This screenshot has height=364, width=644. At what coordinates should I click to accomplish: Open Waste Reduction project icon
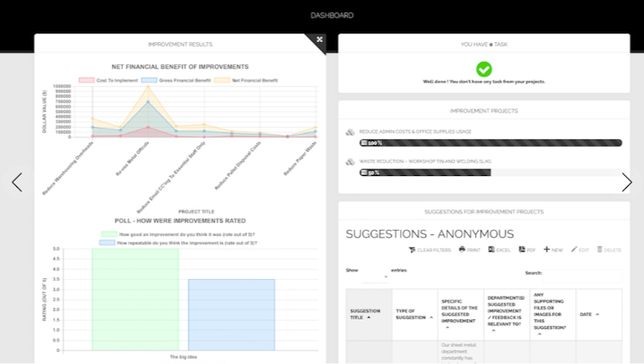coord(350,162)
